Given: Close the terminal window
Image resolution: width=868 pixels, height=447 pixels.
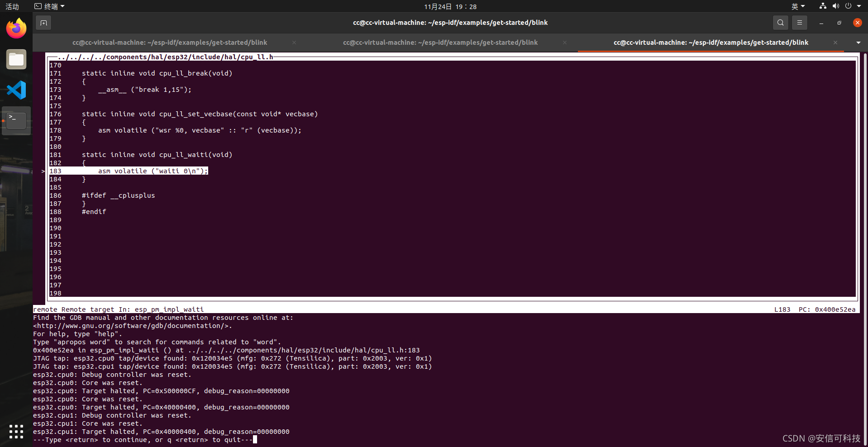Looking at the screenshot, I should (857, 23).
